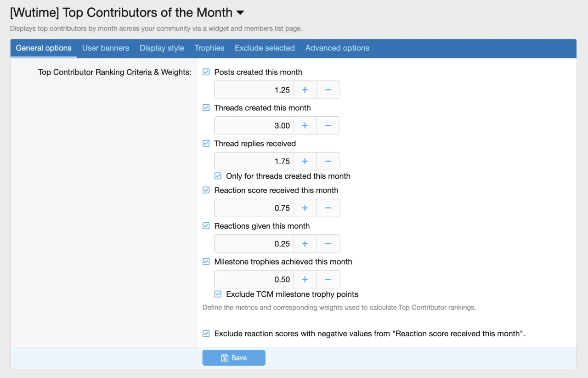Open the Advanced options tab
588x378 pixels.
337,48
